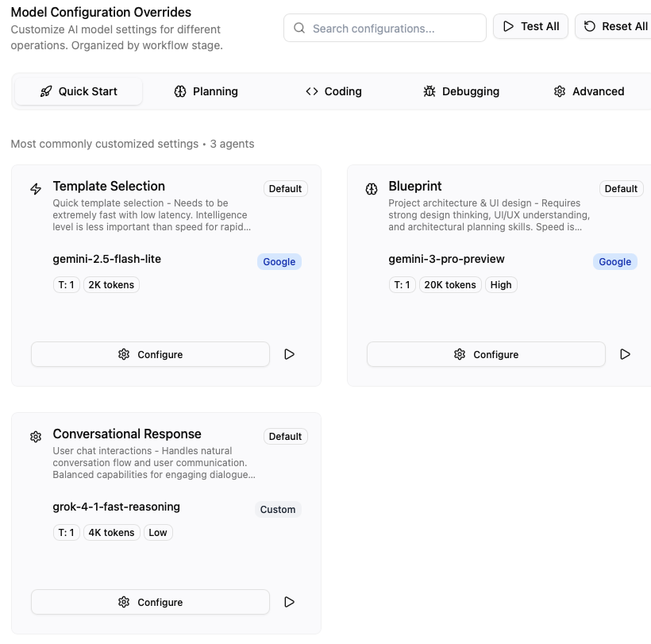Click the Google provider badge on Template Selection
Screen dimensions: 651x644
279,262
